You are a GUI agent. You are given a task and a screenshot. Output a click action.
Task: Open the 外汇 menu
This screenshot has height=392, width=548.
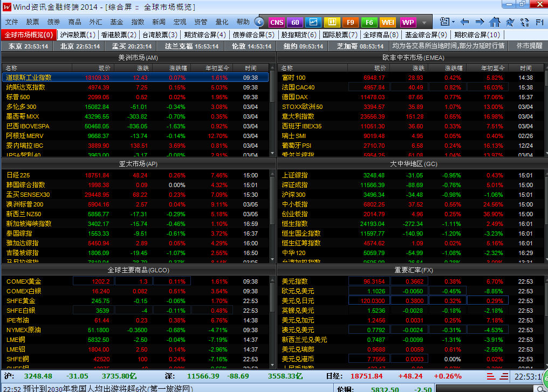coord(95,22)
